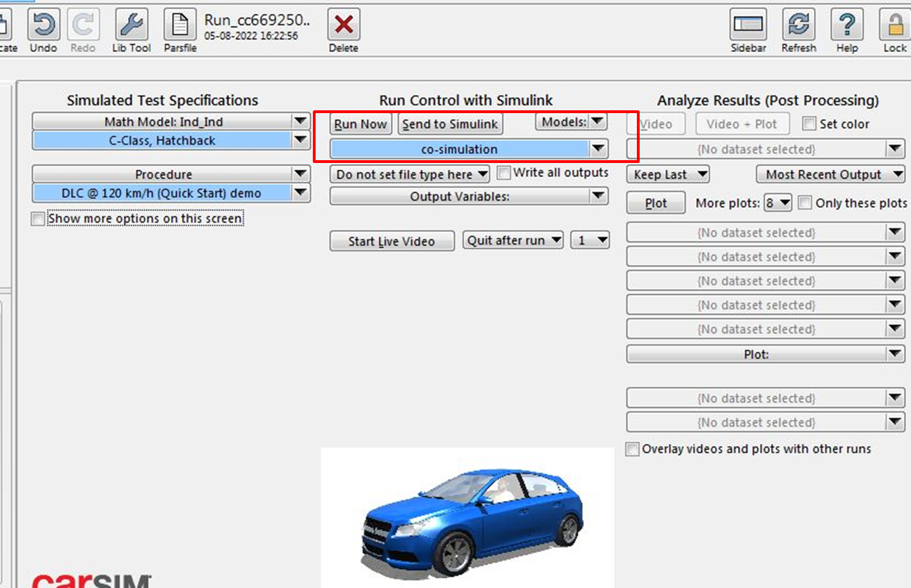911x588 pixels.
Task: Click the Simulated Test Specifications heading
Action: coord(162,100)
